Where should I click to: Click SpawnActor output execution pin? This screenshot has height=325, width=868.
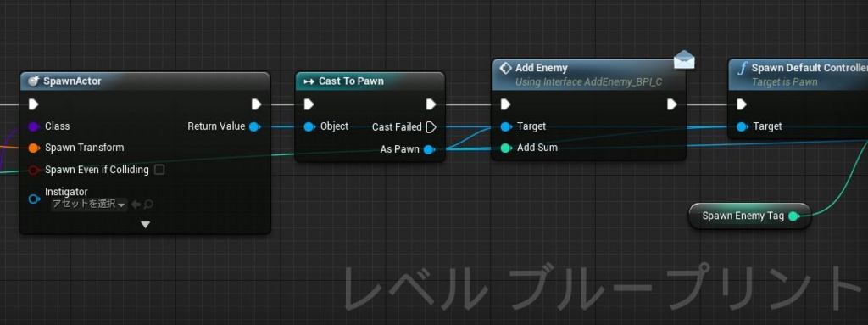(x=256, y=104)
